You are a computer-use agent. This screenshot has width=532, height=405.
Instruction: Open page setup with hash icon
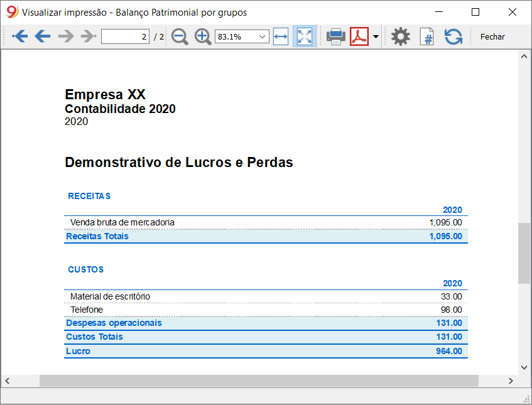[427, 36]
